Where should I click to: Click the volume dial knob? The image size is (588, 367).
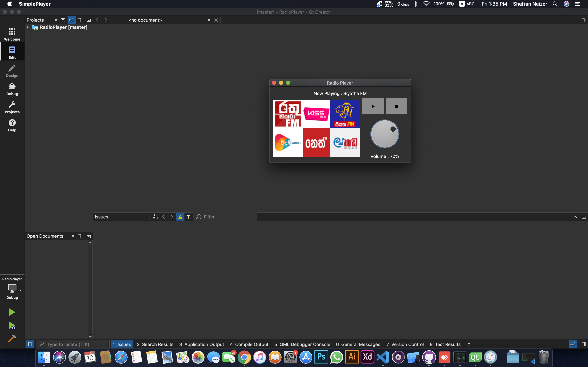click(385, 134)
